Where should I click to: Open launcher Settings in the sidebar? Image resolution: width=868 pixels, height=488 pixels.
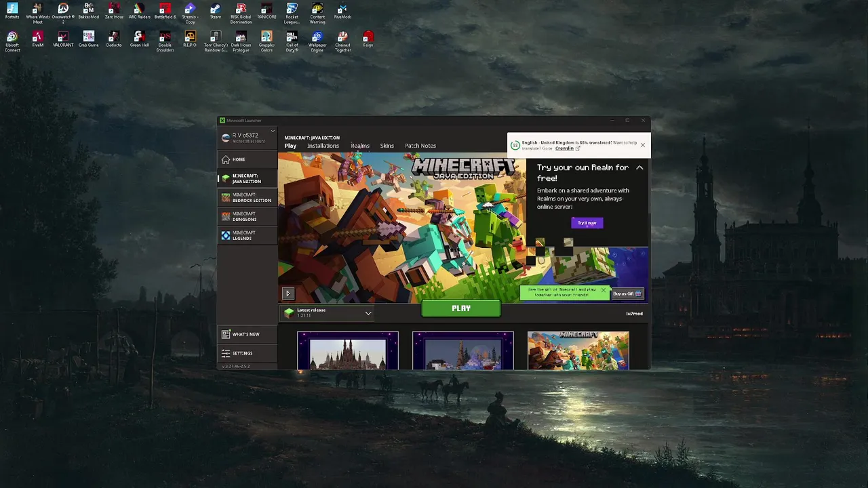coord(246,353)
